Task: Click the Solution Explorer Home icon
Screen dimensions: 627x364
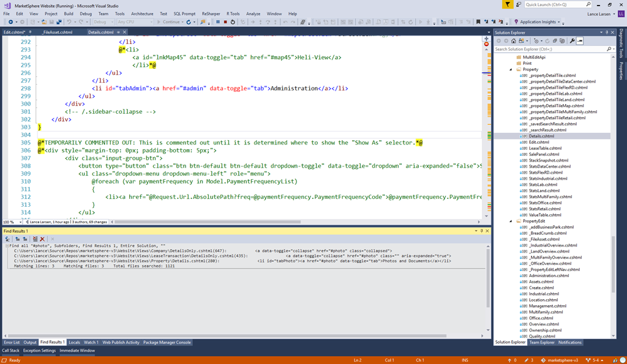Action: (514, 41)
